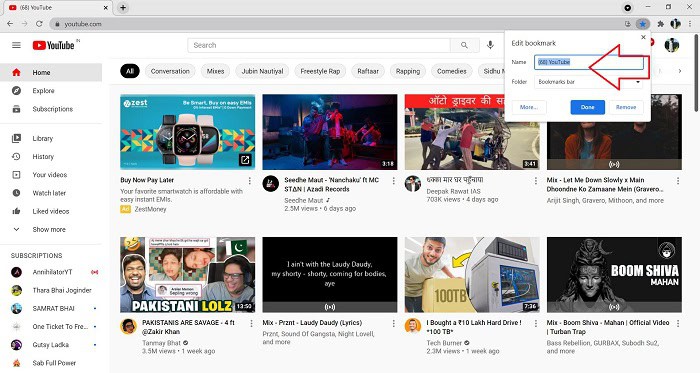Image resolution: width=700 pixels, height=373 pixels.
Task: Show next filter chips with right chevron
Action: point(679,71)
